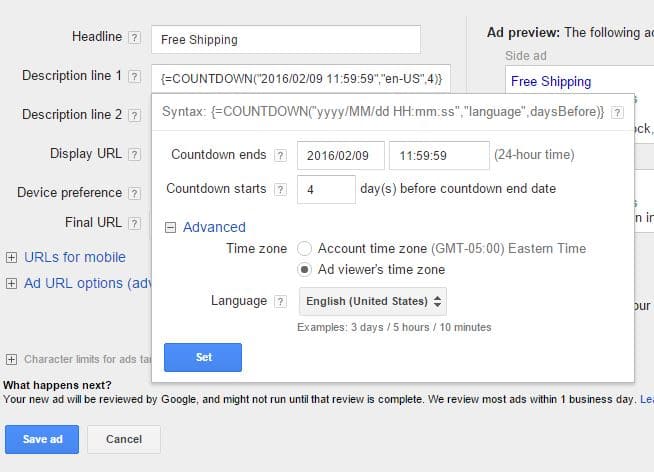Click help icon beside Description line 2
The image size is (654, 472).
click(x=134, y=116)
